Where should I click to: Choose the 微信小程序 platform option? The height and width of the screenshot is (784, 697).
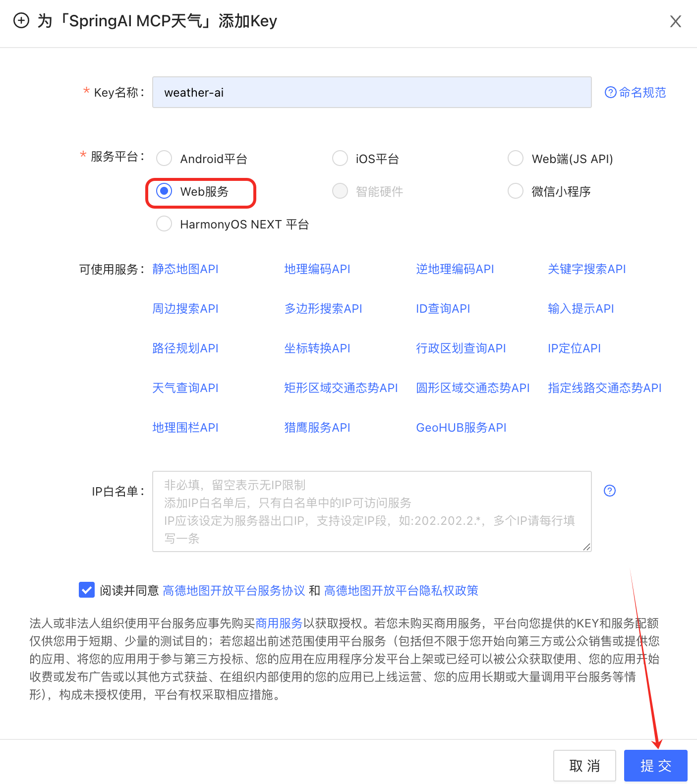click(x=516, y=191)
